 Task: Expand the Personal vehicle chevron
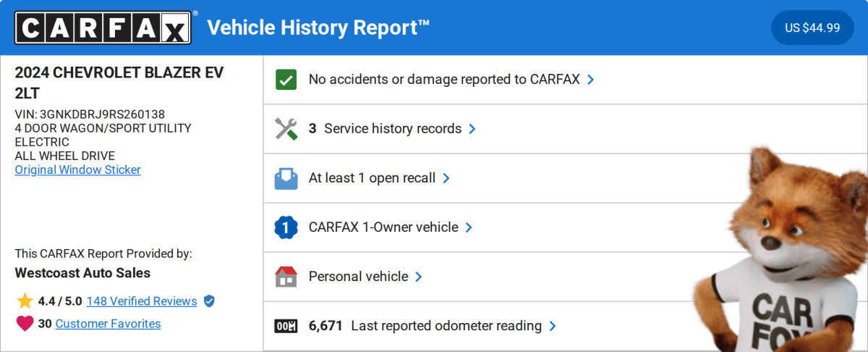[x=419, y=277]
